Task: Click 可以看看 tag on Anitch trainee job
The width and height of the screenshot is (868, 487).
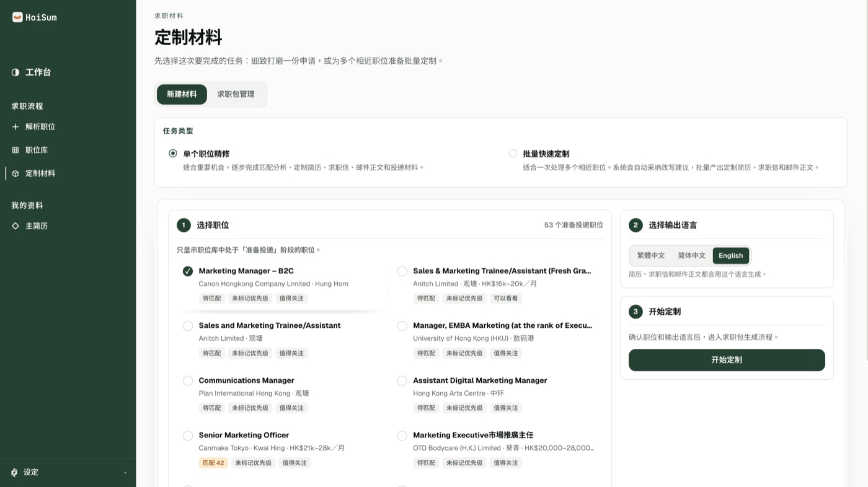Action: pos(505,298)
